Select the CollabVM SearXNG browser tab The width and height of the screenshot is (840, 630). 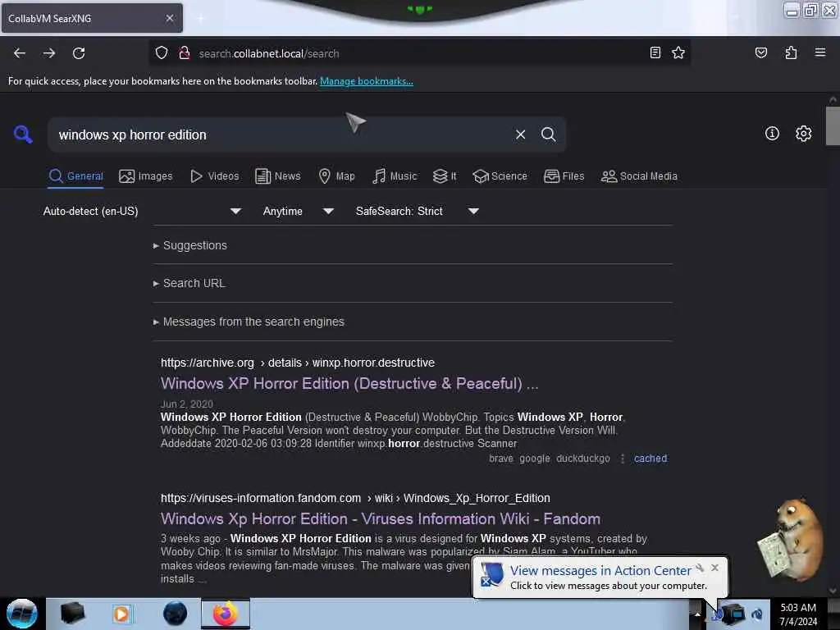(92, 18)
